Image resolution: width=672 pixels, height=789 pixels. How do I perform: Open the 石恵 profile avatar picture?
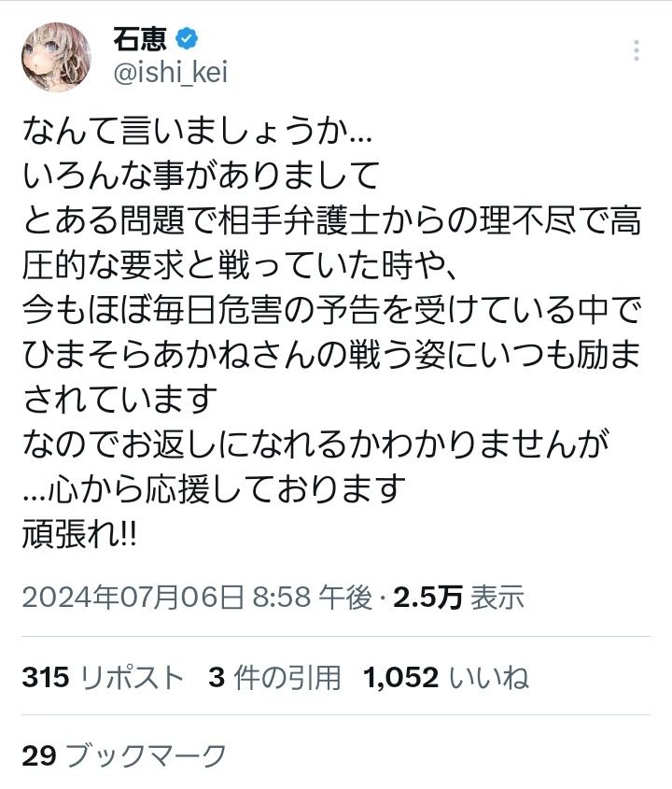pyautogui.click(x=56, y=57)
